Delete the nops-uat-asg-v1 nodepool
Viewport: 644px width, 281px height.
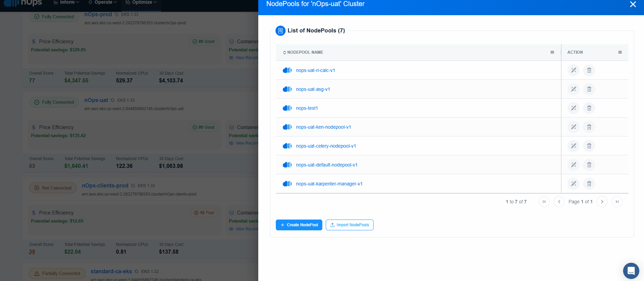(x=589, y=89)
